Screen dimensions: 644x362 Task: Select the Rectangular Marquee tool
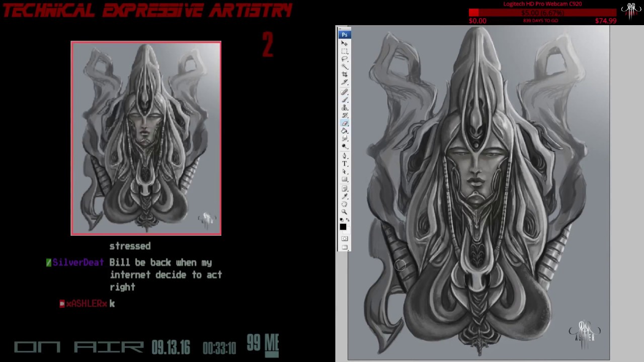coord(345,51)
